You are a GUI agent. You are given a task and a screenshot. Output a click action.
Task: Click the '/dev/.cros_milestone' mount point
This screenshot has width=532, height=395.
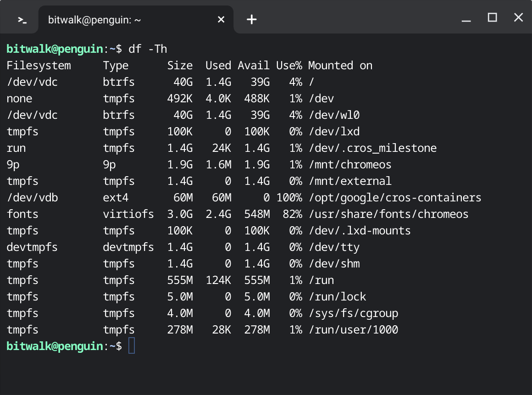[x=372, y=148]
